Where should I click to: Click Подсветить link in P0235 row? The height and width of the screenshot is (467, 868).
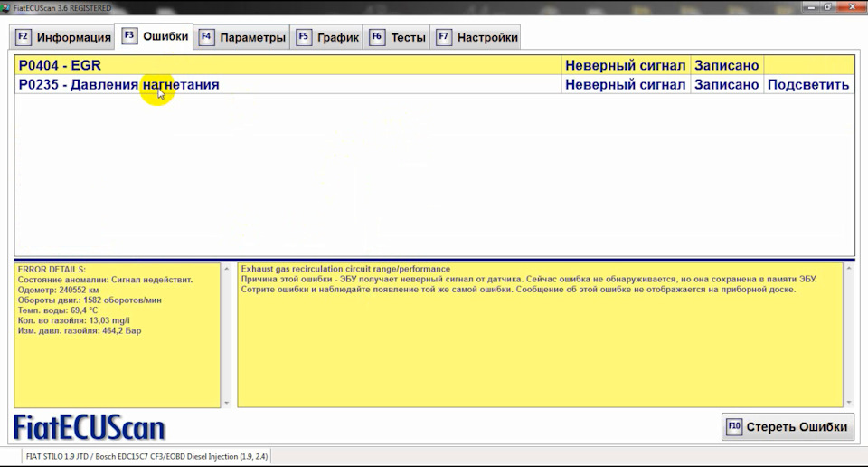click(x=807, y=85)
